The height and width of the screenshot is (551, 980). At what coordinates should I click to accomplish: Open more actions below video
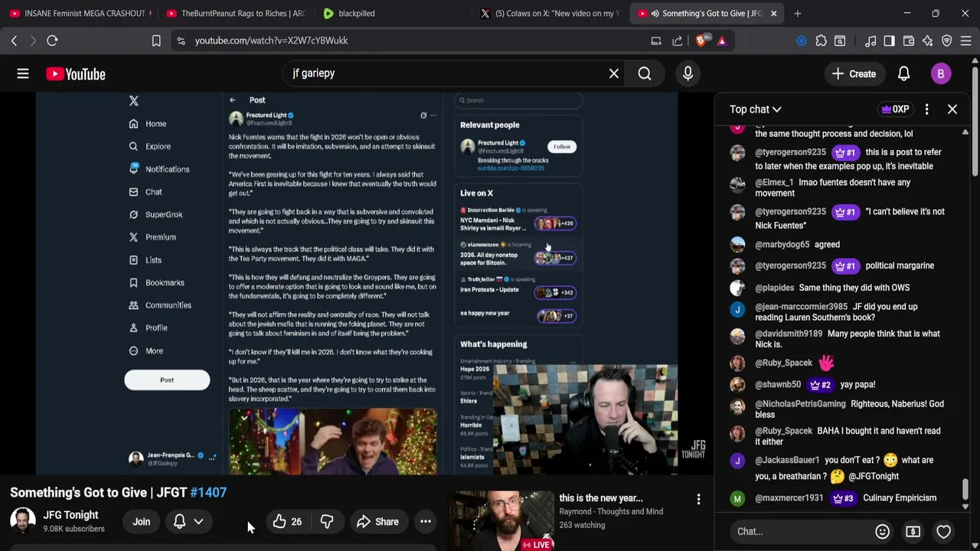[425, 522]
